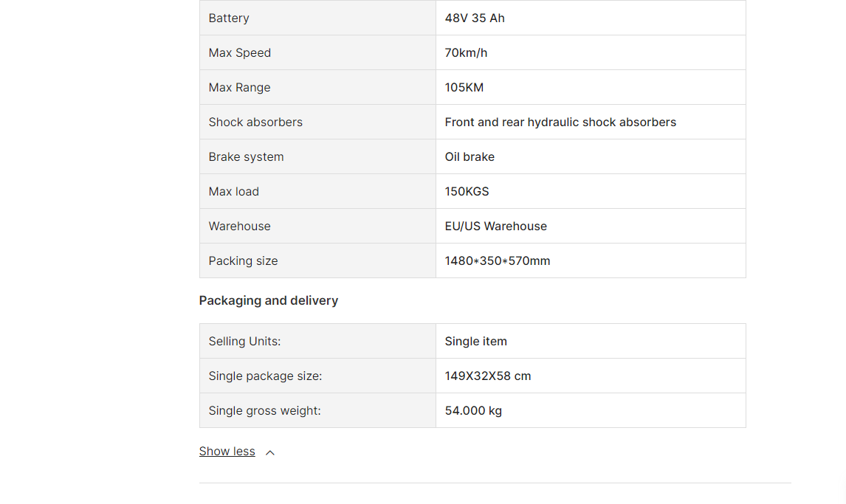Select the Max Speed label cell

pyautogui.click(x=317, y=52)
